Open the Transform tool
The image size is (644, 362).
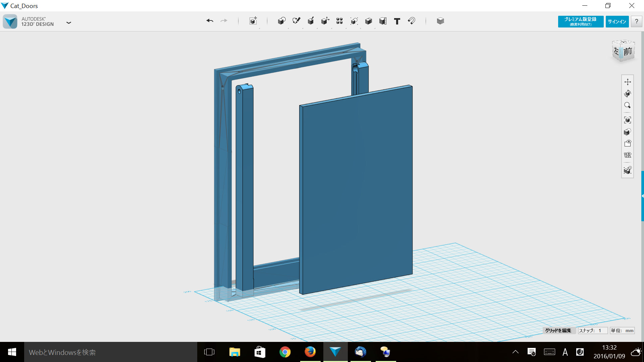click(253, 21)
